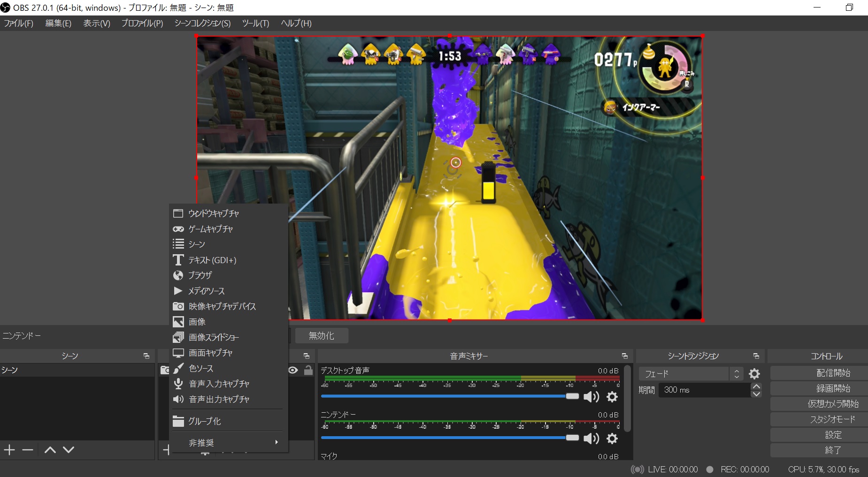This screenshot has width=868, height=477.
Task: Click the ウィンドウキャプチャ window icon
Action: point(178,213)
